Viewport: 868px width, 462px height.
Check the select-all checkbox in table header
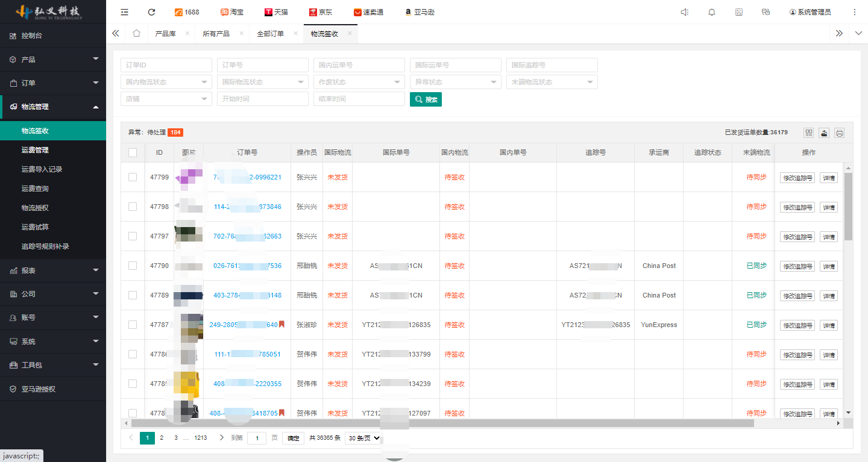point(133,153)
